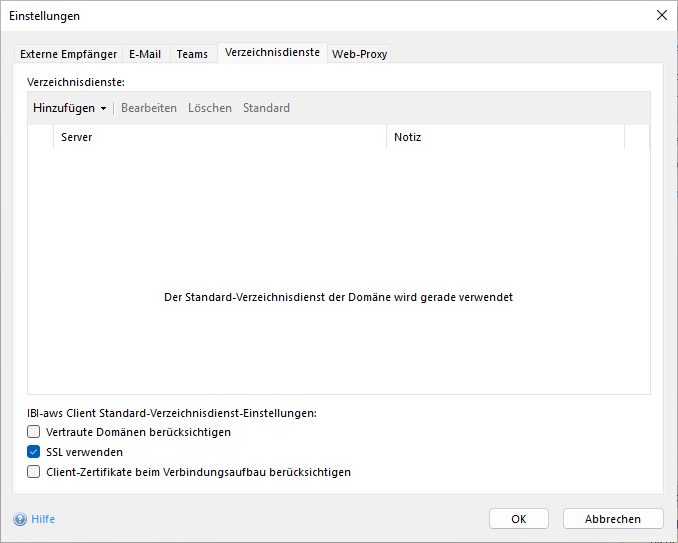Screen dimensions: 678x543
Task: Click the blue Hilfe question mark icon
Action: click(19, 519)
